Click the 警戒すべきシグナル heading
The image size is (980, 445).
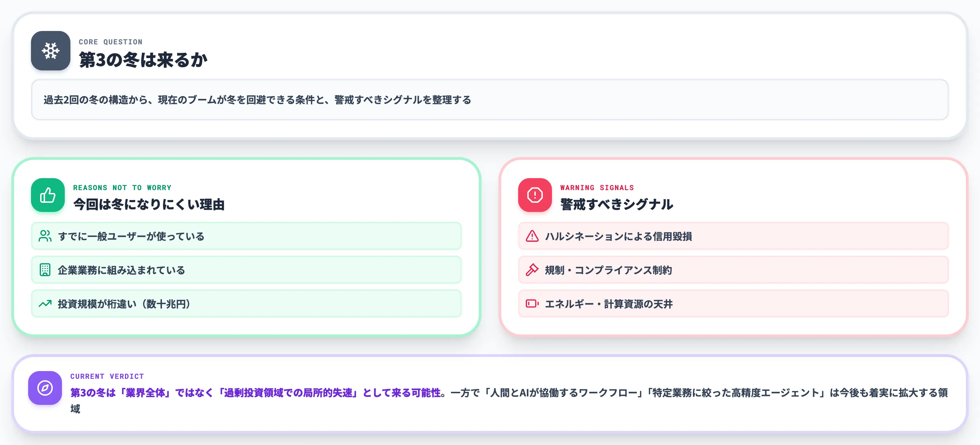click(616, 204)
